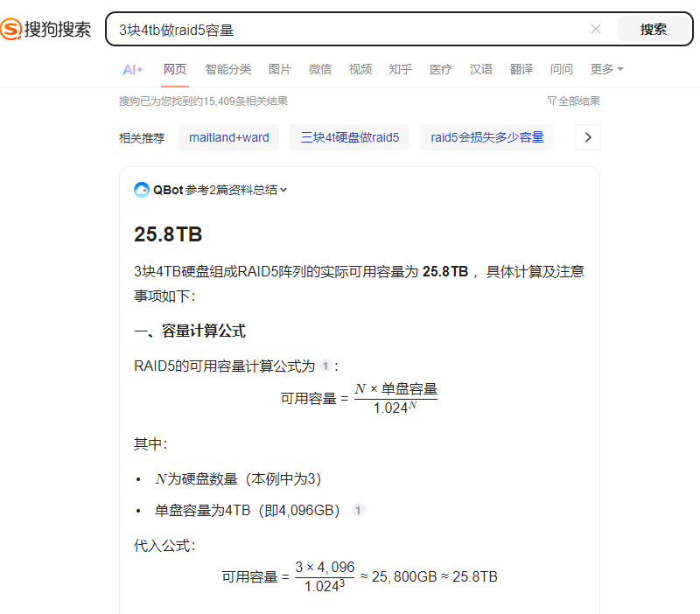
Task: Expand the 更多 menu
Action: pos(606,69)
